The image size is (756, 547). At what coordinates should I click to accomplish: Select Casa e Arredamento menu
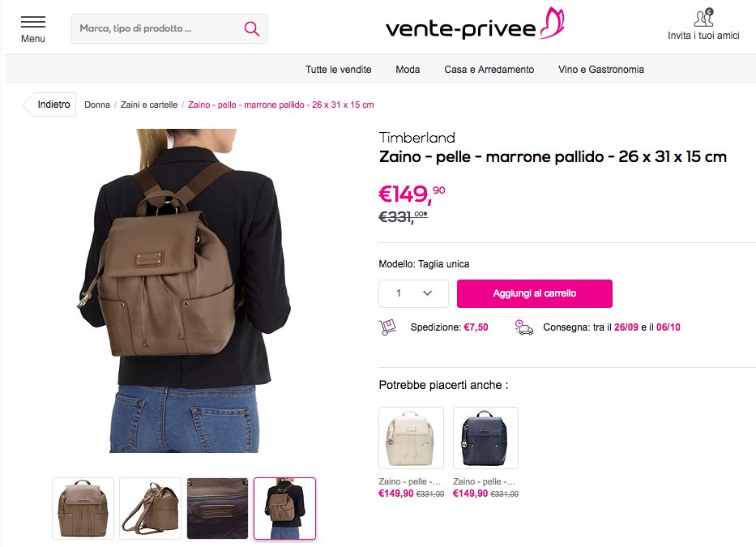click(489, 70)
